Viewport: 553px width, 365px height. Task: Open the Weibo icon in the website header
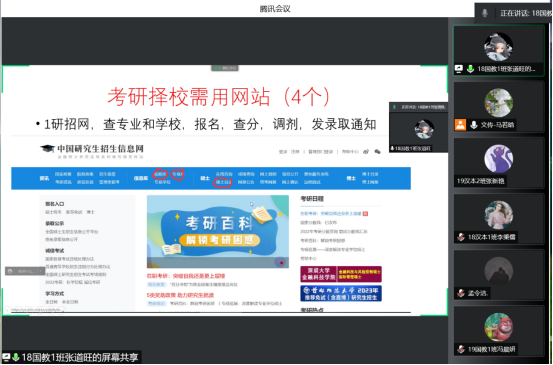click(x=366, y=152)
